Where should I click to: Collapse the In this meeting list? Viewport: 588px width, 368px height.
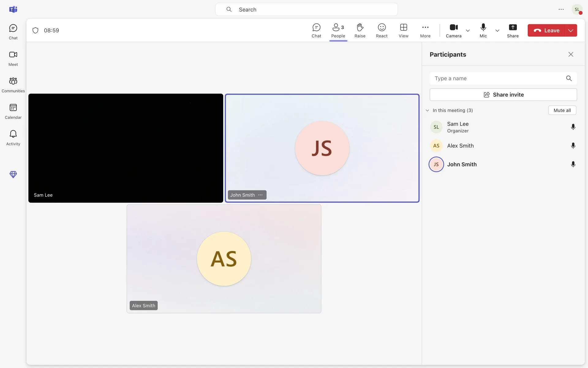[x=428, y=110]
